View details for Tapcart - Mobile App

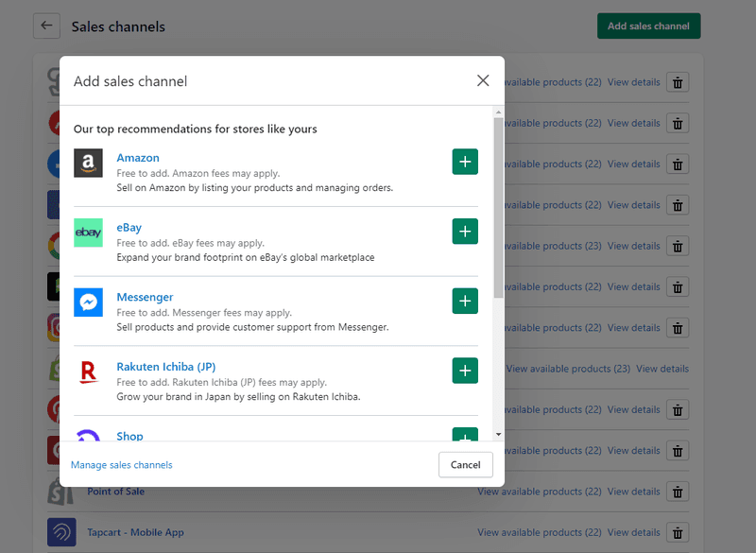click(x=633, y=532)
